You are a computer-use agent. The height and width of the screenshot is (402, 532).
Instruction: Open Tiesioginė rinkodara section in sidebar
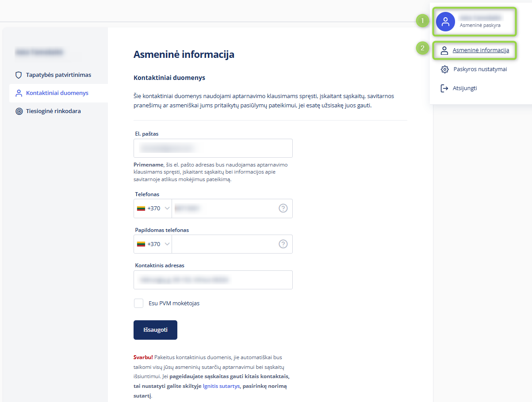tap(53, 111)
